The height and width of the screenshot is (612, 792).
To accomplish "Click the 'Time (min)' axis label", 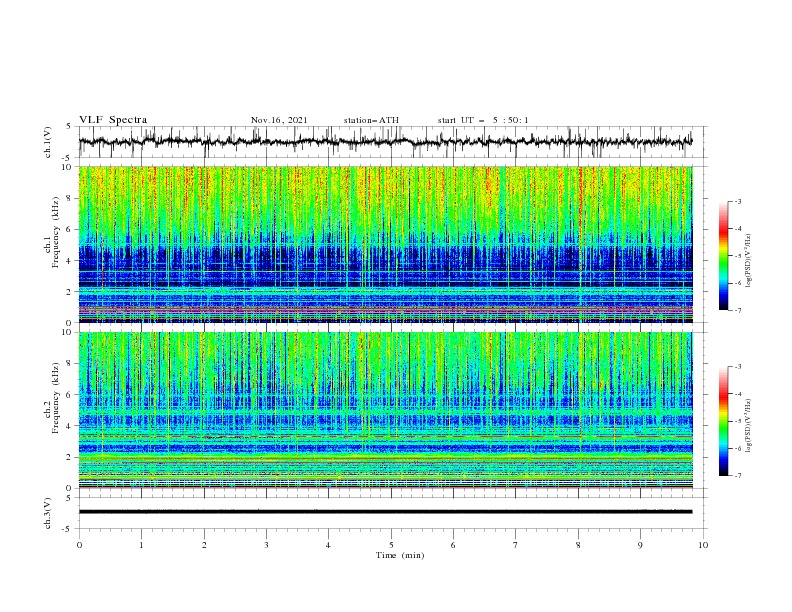I will click(400, 555).
